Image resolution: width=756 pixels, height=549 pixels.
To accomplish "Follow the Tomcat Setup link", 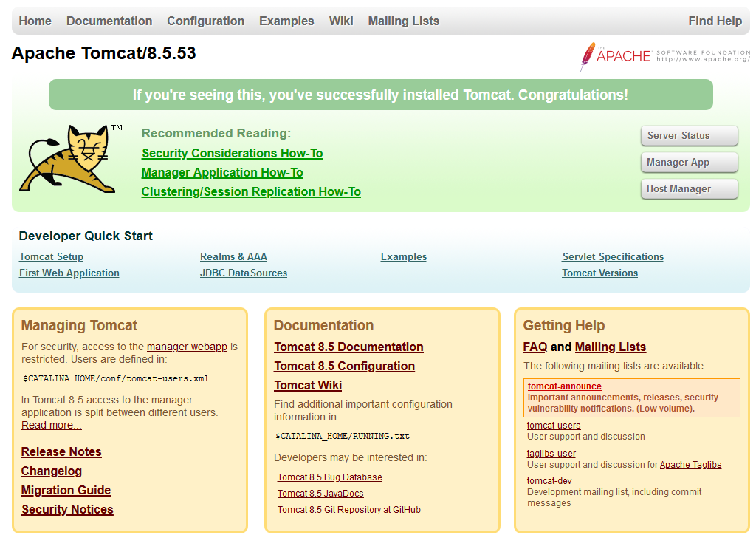I will 51,256.
